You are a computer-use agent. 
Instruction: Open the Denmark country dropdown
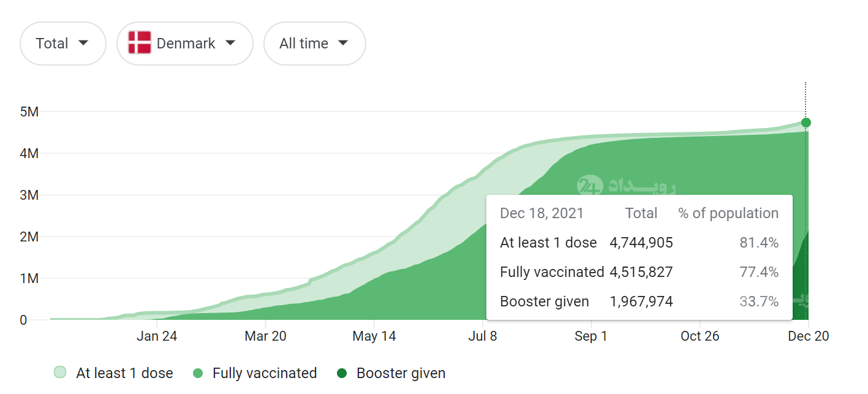[184, 44]
